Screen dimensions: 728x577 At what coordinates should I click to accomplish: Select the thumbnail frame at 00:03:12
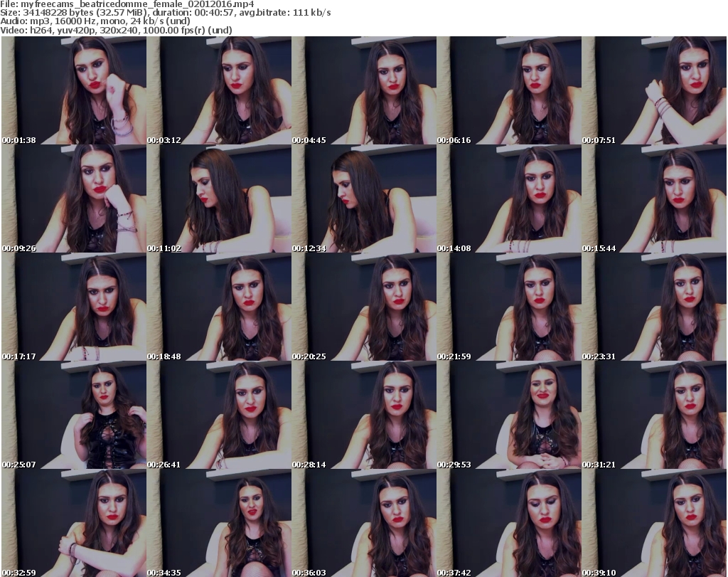(219, 90)
